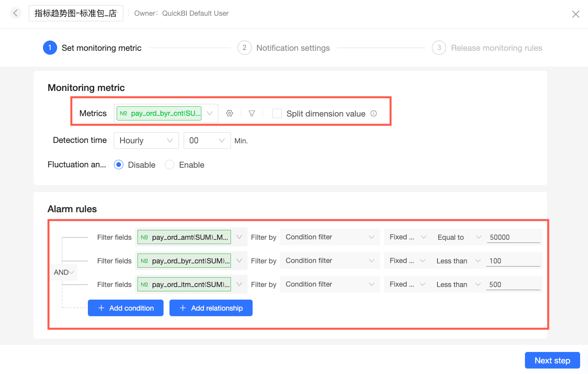Click the back arrow icon

coord(15,13)
